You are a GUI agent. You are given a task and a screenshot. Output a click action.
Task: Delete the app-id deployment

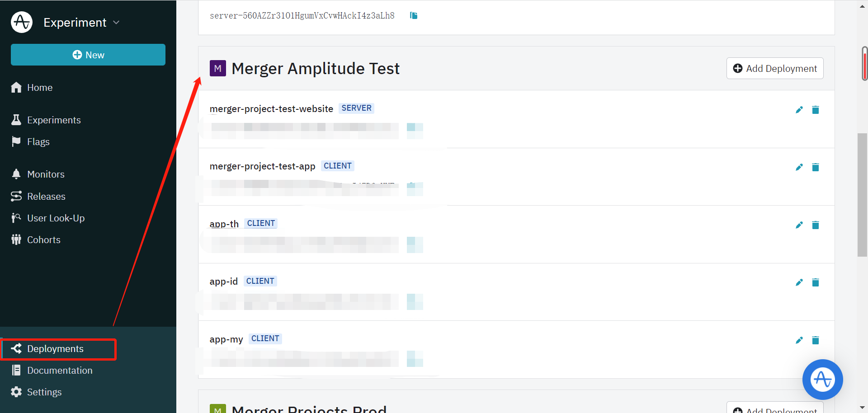tap(816, 282)
